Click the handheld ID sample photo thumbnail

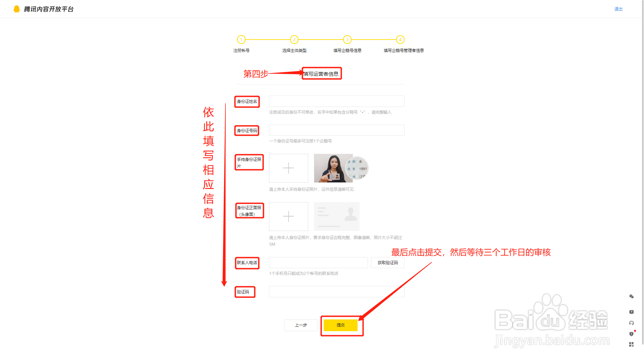click(x=333, y=168)
